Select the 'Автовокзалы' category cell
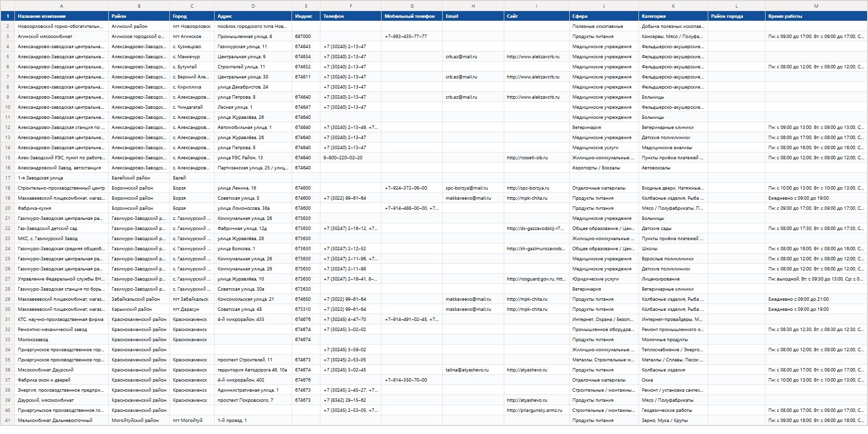Viewport: 868px width, 434px height. 673,168
